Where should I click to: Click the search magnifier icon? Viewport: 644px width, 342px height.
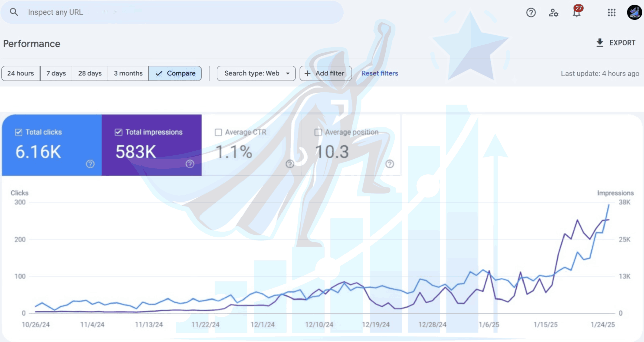point(14,12)
